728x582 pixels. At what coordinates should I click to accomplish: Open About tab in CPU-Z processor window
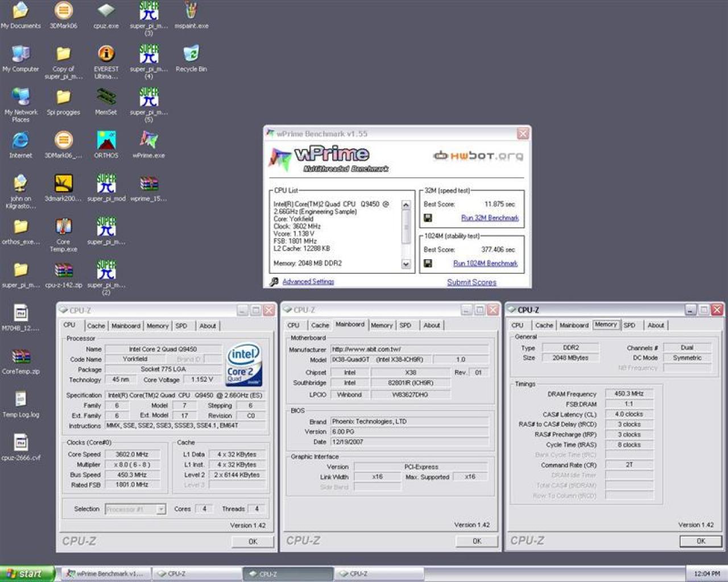tap(208, 326)
